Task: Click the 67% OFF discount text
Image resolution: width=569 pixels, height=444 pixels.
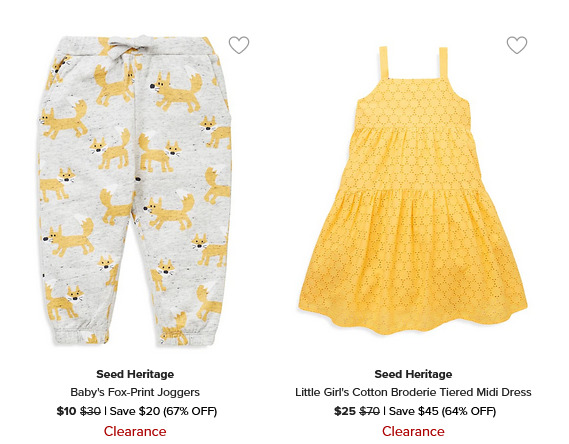Action: 190,411
